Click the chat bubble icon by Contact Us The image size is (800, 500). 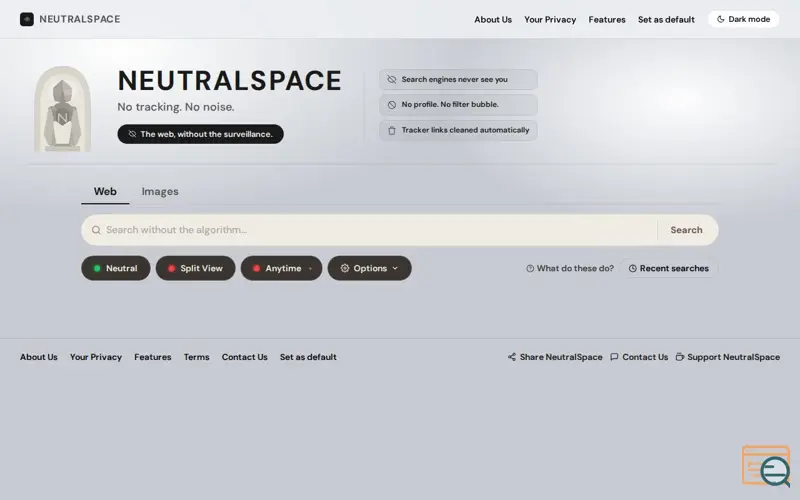(614, 357)
